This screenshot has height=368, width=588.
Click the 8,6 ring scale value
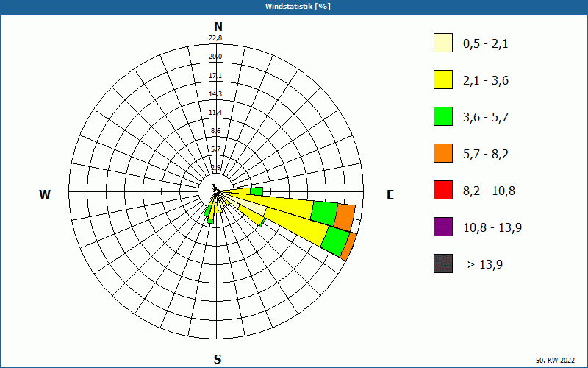[x=215, y=131]
